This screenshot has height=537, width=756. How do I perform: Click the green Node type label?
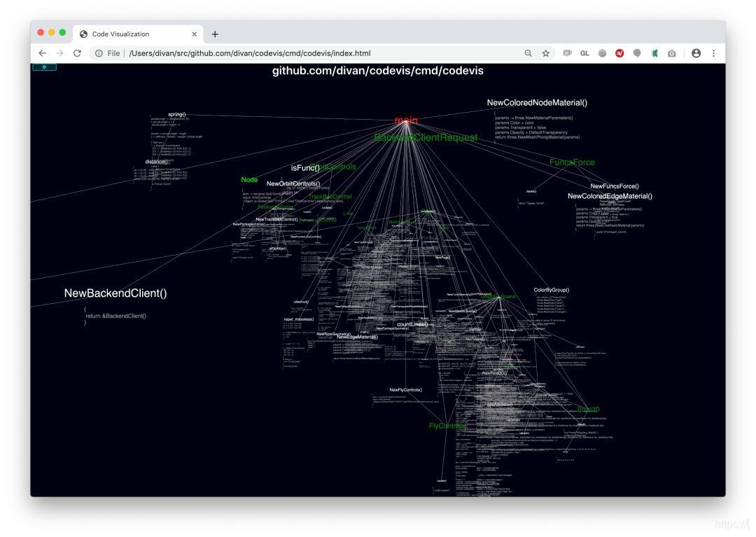click(249, 180)
